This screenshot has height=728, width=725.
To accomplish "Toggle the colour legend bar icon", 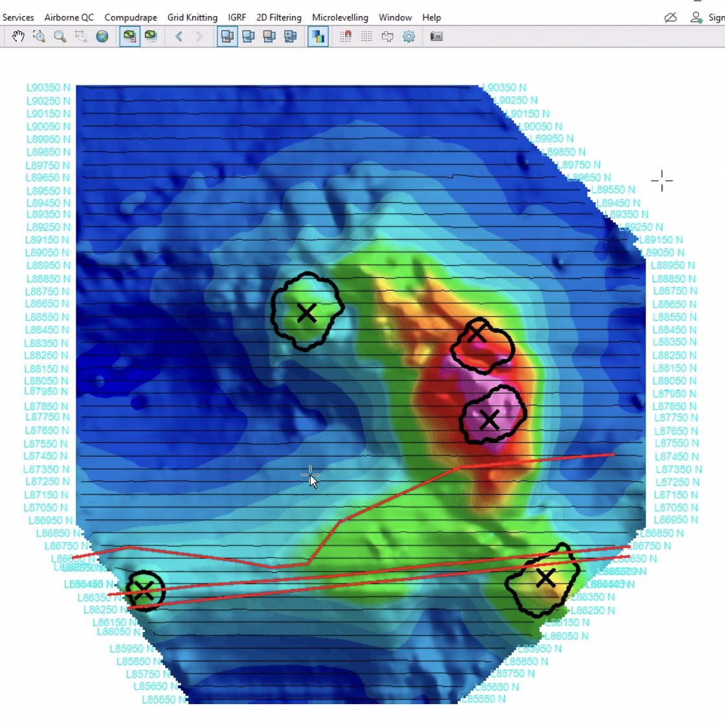I will (318, 36).
